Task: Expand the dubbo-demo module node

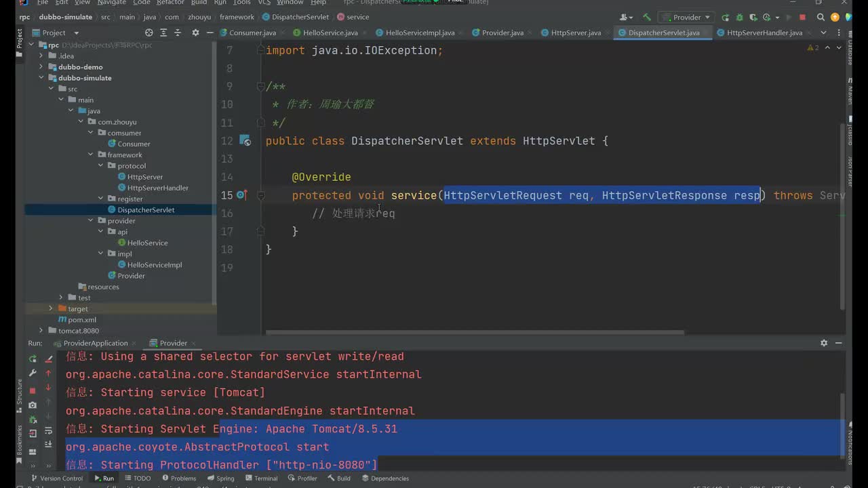Action: pos(41,67)
